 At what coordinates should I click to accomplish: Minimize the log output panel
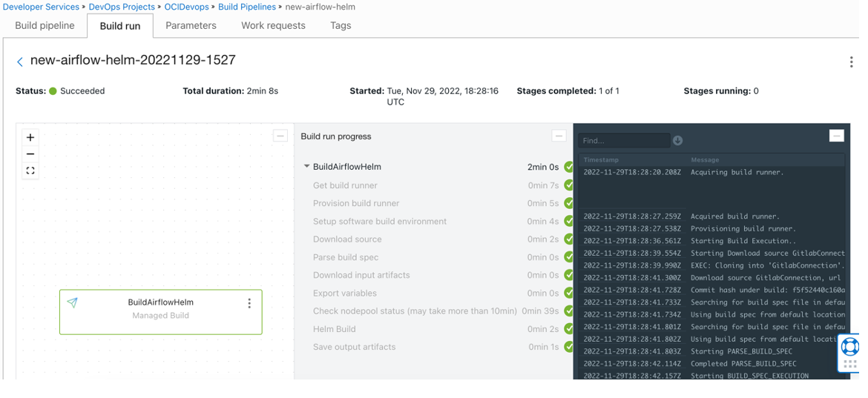click(x=836, y=136)
